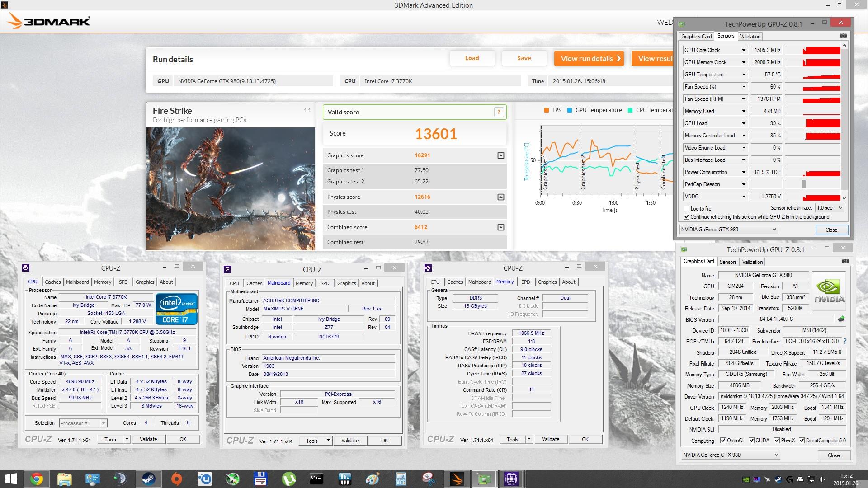Open SPD tab in Mainboard CPU-Z window
The height and width of the screenshot is (488, 868).
(325, 283)
